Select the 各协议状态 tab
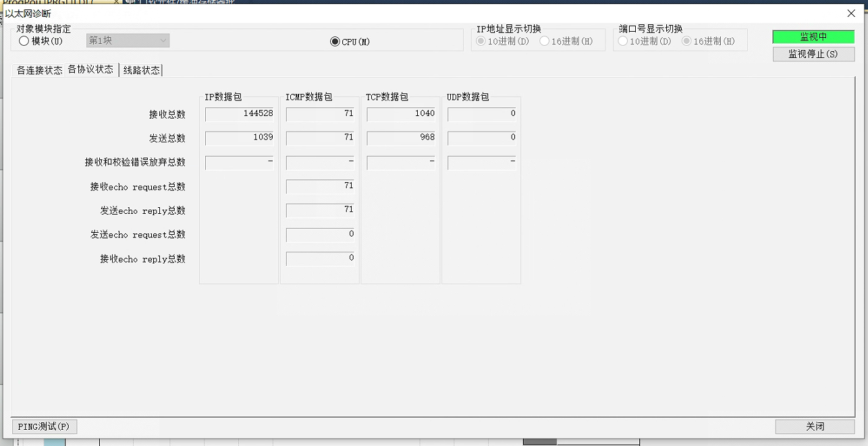This screenshot has height=446, width=868. [90, 69]
